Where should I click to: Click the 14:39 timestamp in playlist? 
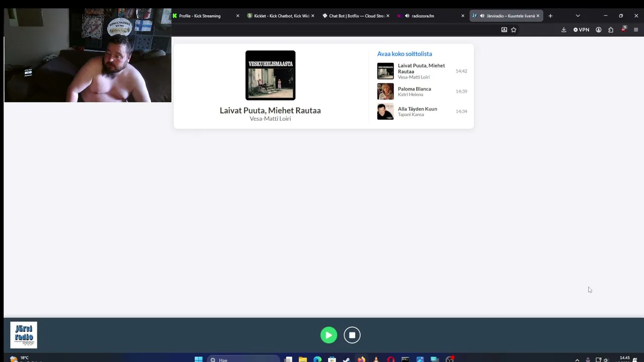(x=461, y=92)
